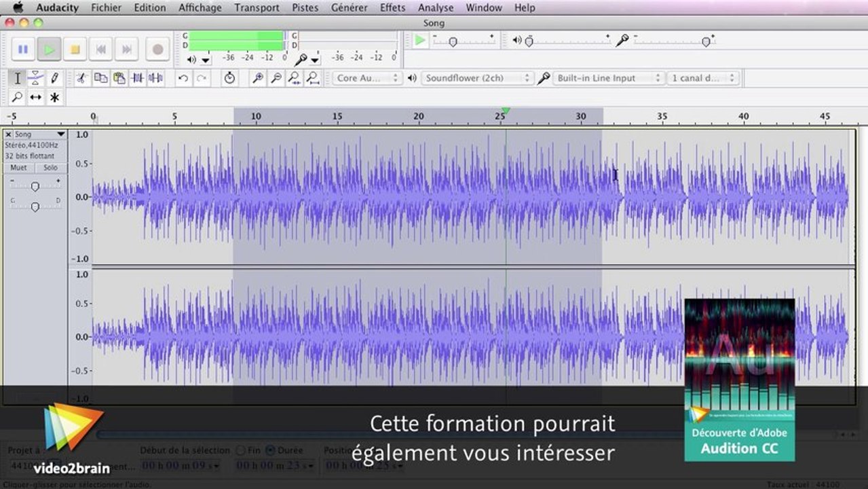The width and height of the screenshot is (868, 489).
Task: Click the output volume slider
Action: (x=567, y=41)
